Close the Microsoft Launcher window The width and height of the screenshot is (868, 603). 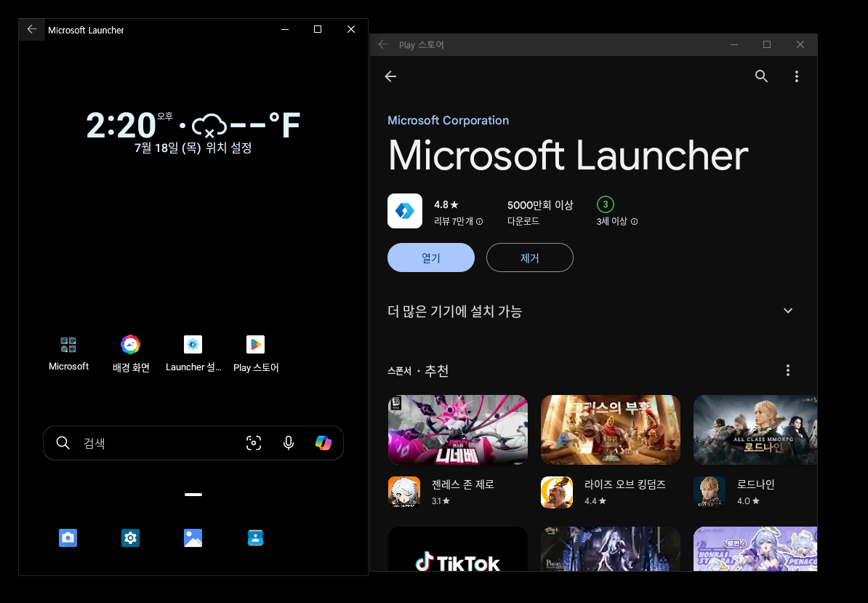(x=351, y=29)
